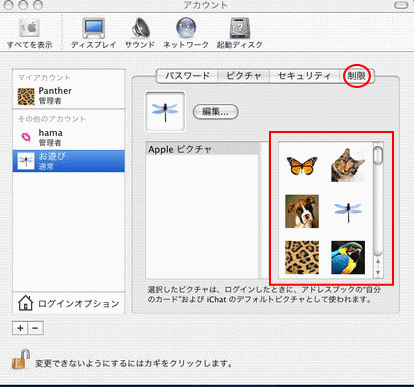This screenshot has height=387, width=414.
Task: Click Panther's leopard account icon
Action: pos(26,96)
